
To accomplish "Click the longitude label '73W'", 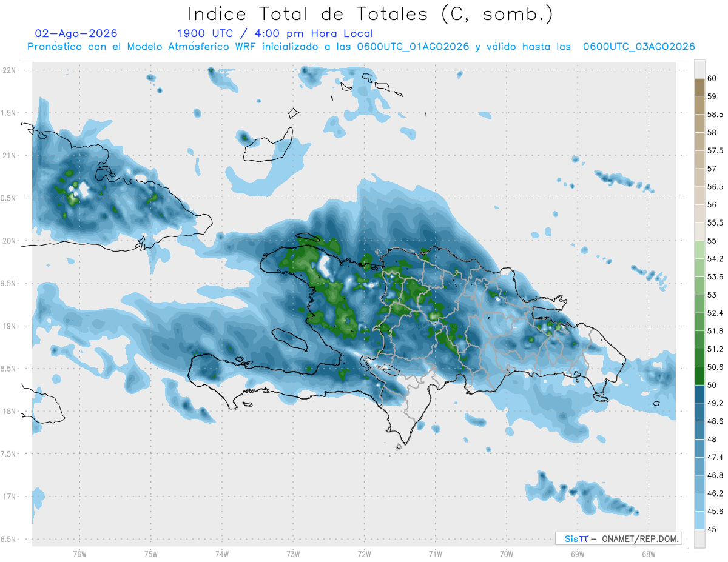I will 293,554.
